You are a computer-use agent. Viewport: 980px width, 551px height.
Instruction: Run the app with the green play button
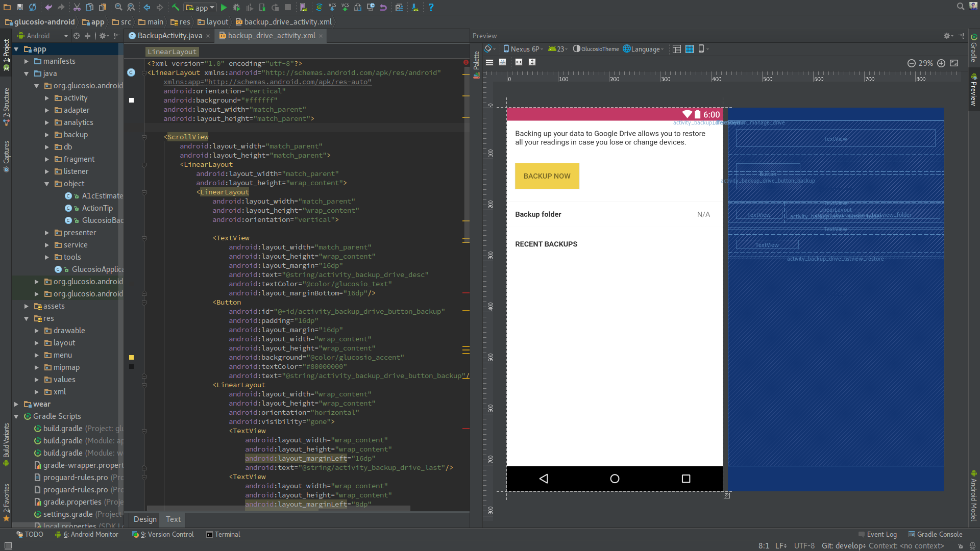click(x=224, y=7)
